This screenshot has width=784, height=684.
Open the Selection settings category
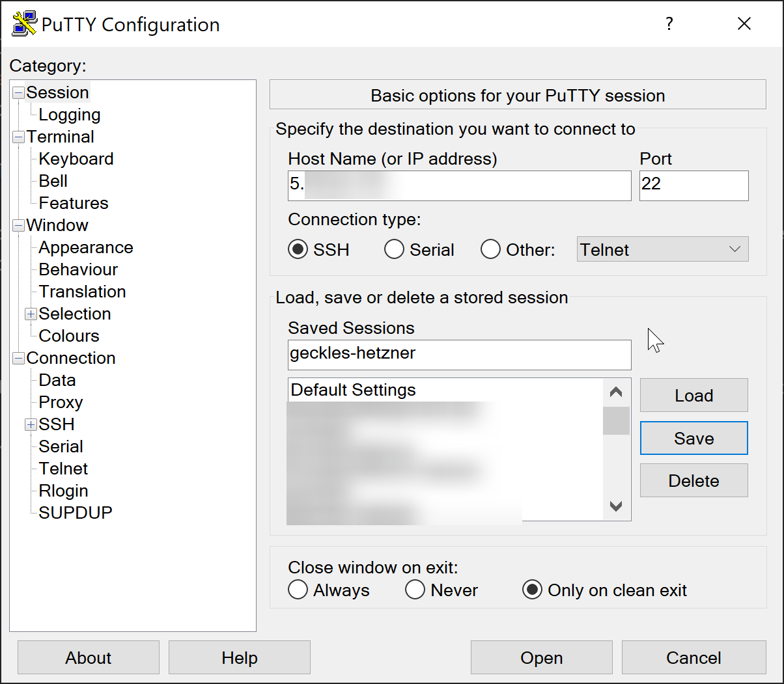75,314
